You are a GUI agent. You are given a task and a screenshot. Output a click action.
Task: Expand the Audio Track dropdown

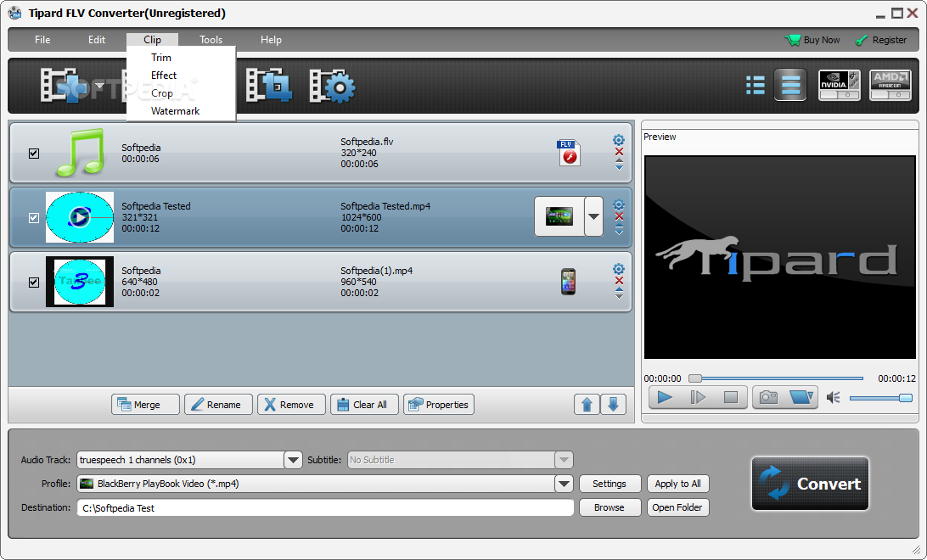pyautogui.click(x=293, y=460)
